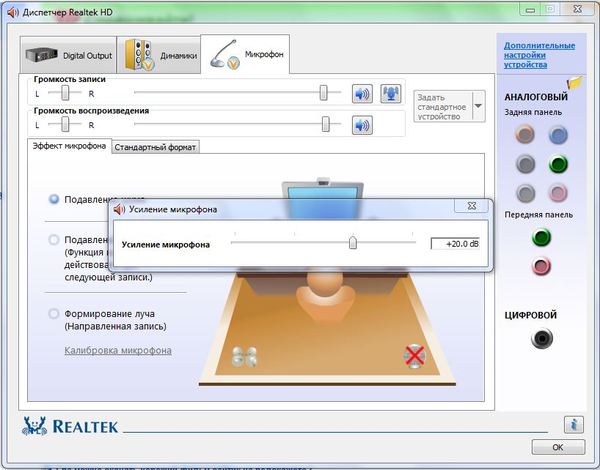Image resolution: width=600 pixels, height=470 pixels.
Task: Click the crossed-out speaker in the room diagram
Action: 414,356
